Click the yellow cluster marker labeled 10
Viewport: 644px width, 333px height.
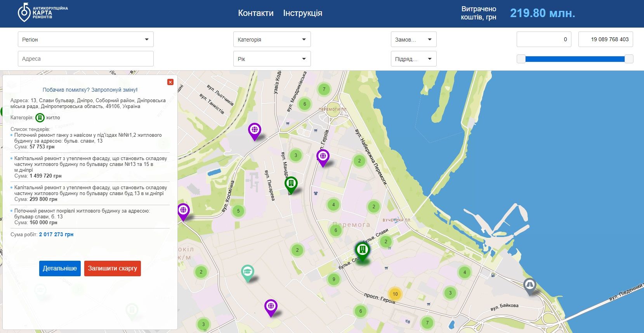[x=395, y=294]
